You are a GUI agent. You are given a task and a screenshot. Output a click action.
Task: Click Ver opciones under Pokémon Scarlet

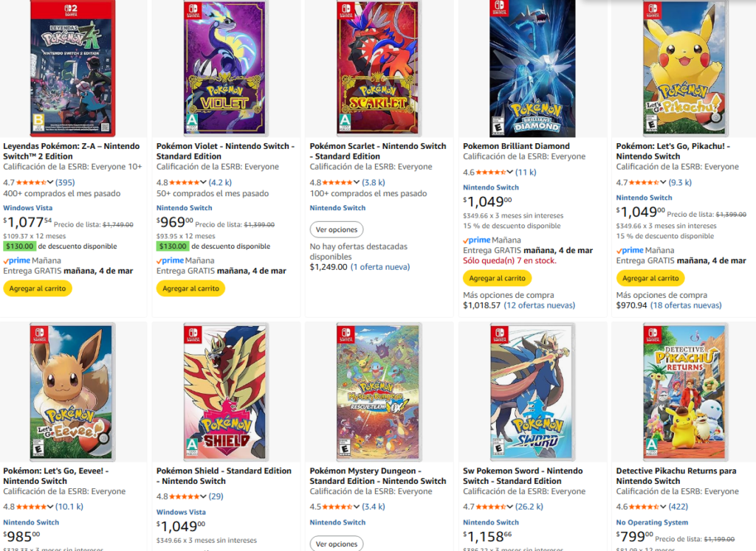[337, 230]
